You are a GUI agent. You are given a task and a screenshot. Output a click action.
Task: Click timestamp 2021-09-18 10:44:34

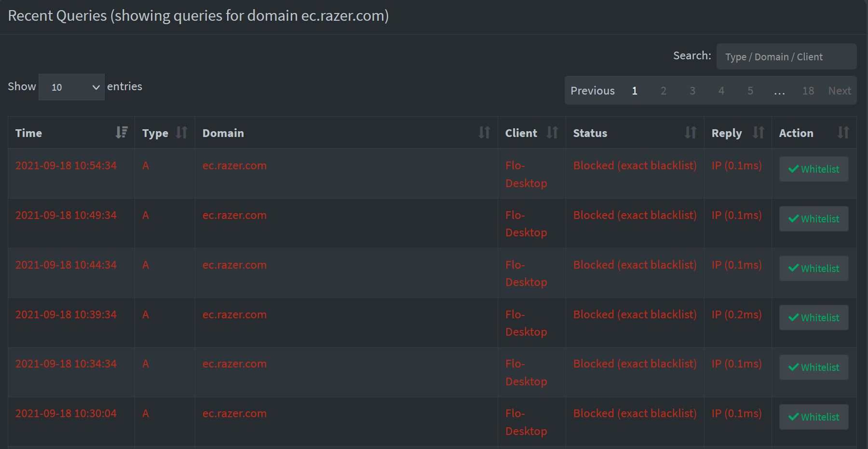coord(66,265)
